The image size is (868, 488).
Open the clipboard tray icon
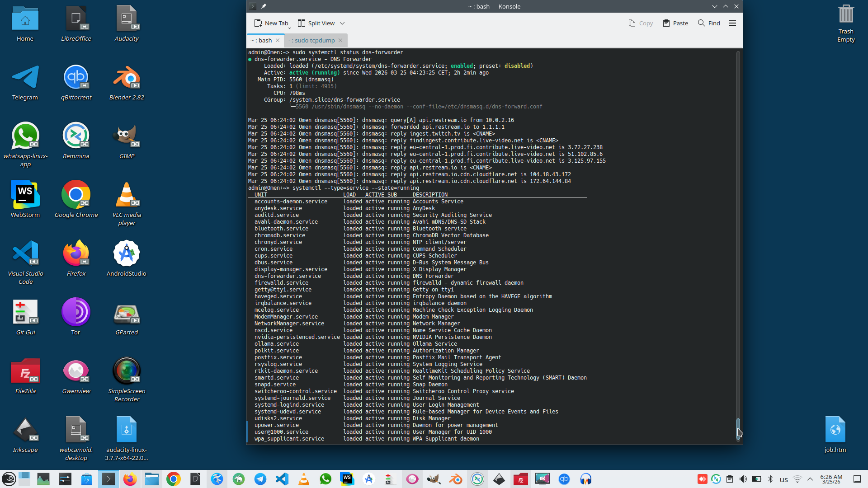coord(730,479)
